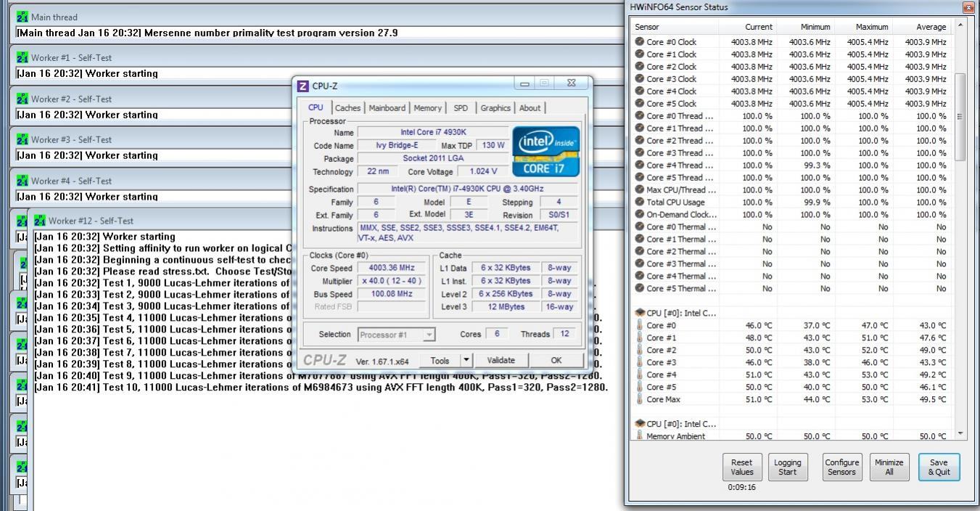Click the Core #4 Clock sensor icon
Image resolution: width=980 pixels, height=511 pixels.
click(640, 91)
